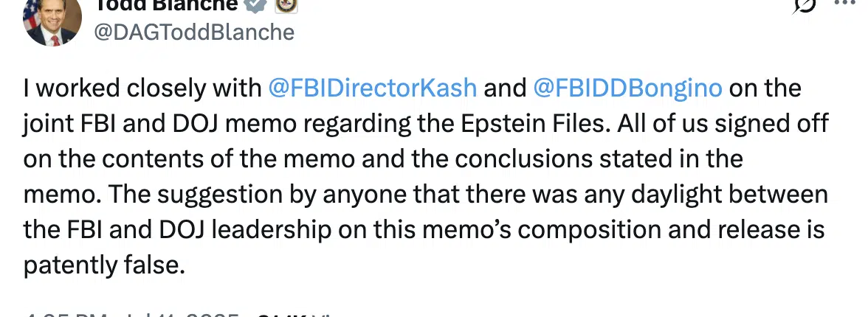Click the phrase "signed off" in the post

pyautogui.click(x=771, y=124)
